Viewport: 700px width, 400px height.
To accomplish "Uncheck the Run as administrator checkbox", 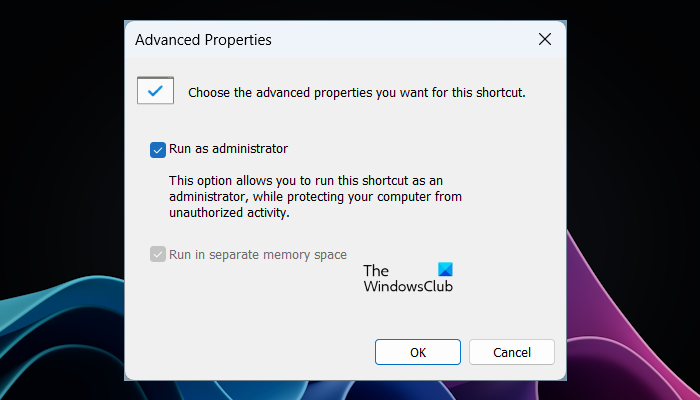I will coord(157,150).
